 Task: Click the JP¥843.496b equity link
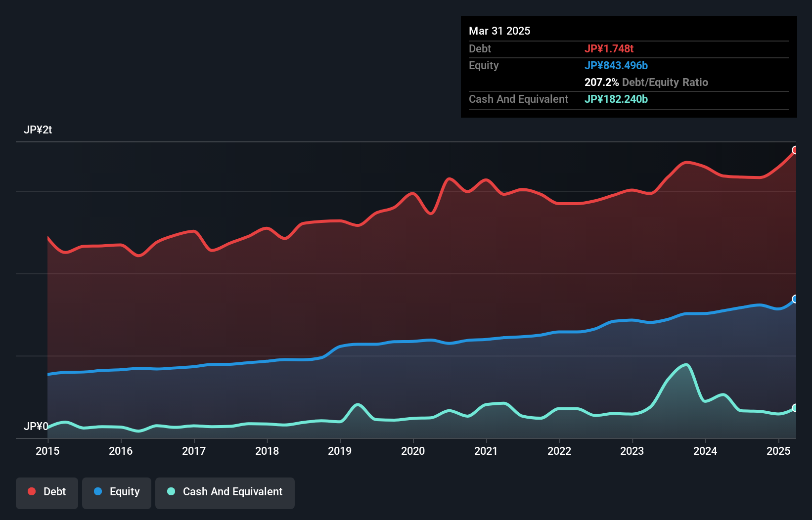coord(616,65)
